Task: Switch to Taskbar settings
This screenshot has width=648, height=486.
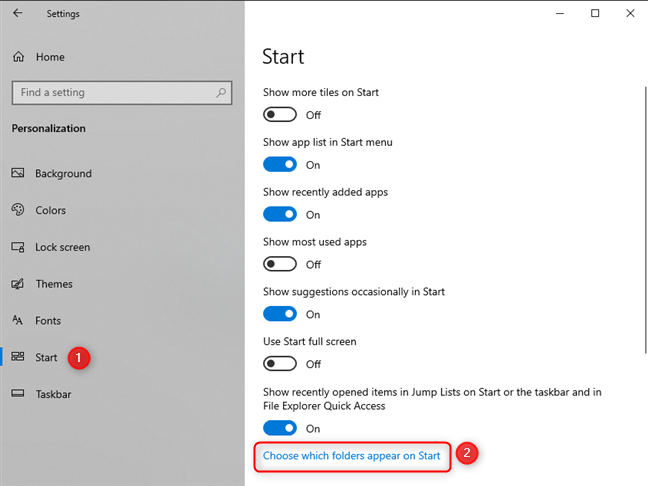Action: click(53, 394)
